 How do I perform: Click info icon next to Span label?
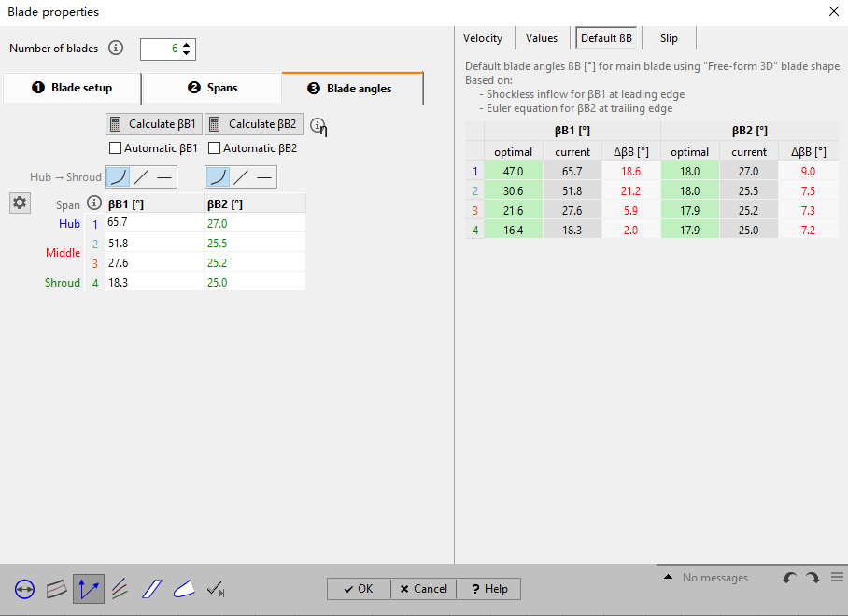[94, 203]
